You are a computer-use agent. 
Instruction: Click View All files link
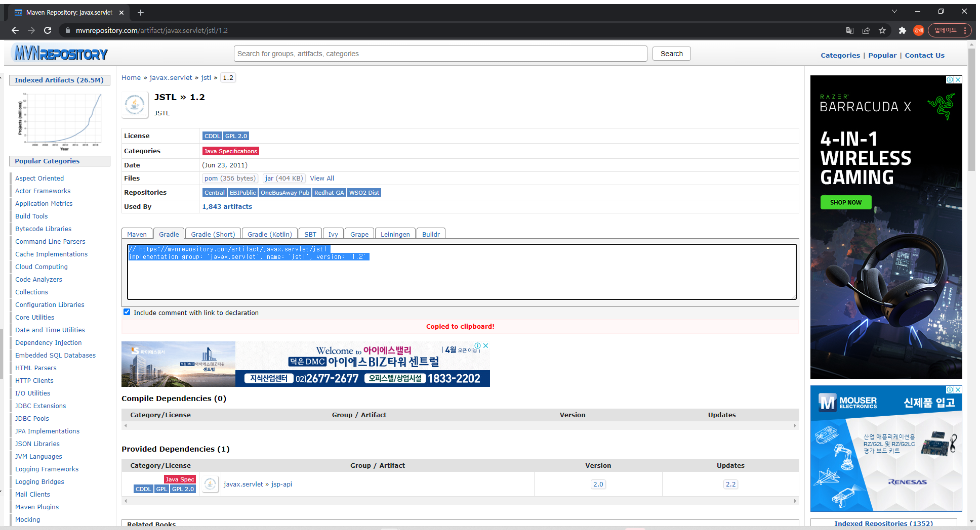322,178
